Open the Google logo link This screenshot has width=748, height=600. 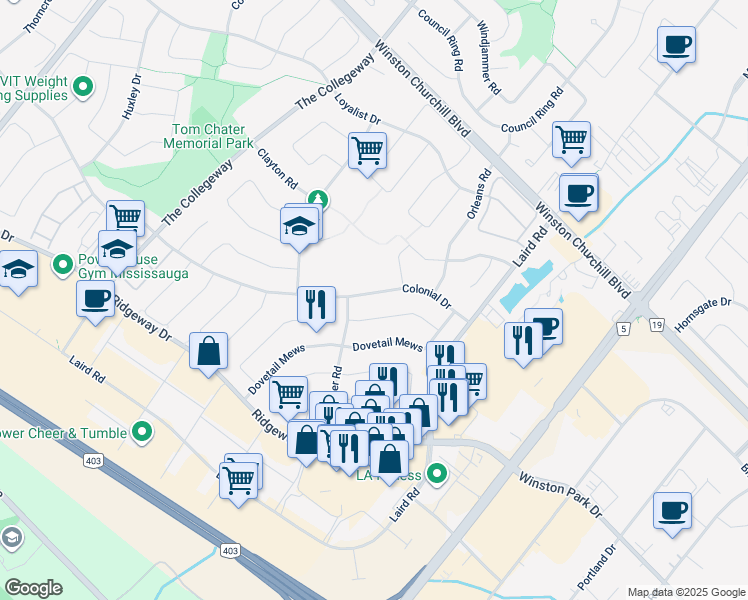coord(33,587)
